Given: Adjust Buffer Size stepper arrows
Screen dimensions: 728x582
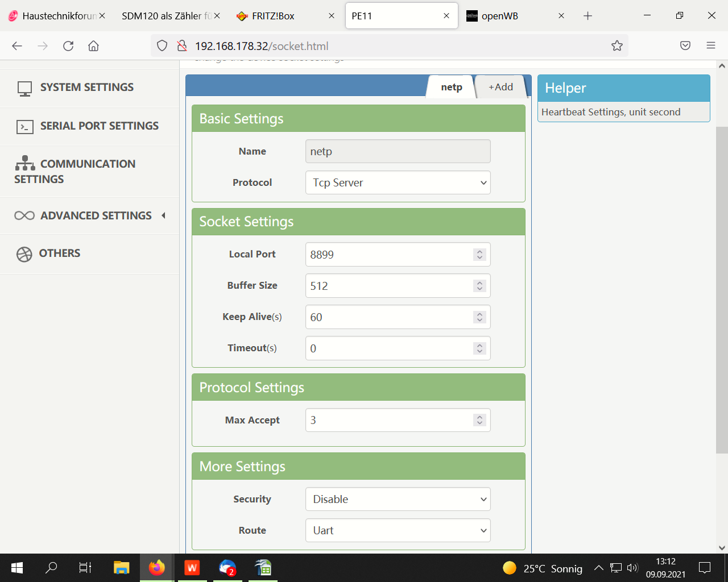Looking at the screenshot, I should (479, 286).
